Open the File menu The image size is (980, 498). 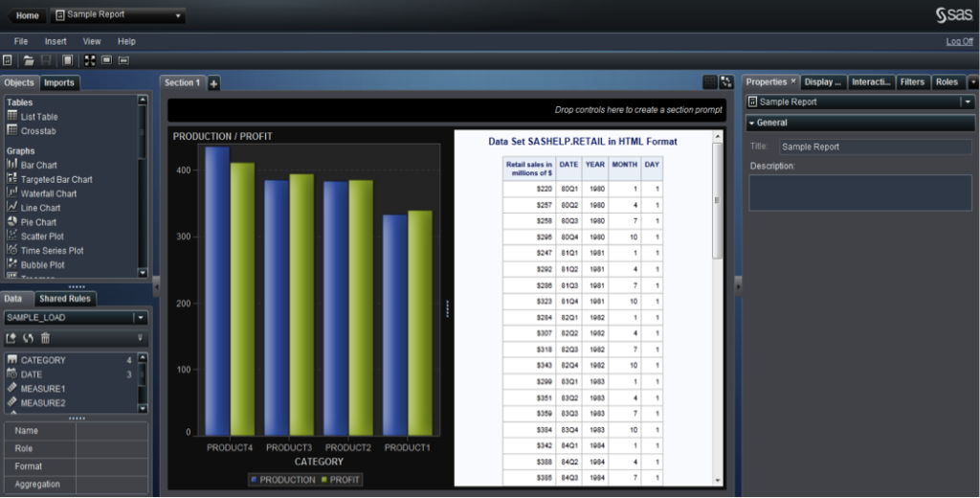(21, 41)
